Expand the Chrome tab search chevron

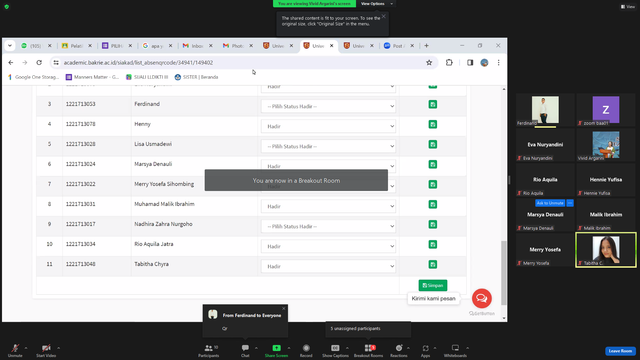coord(10,46)
